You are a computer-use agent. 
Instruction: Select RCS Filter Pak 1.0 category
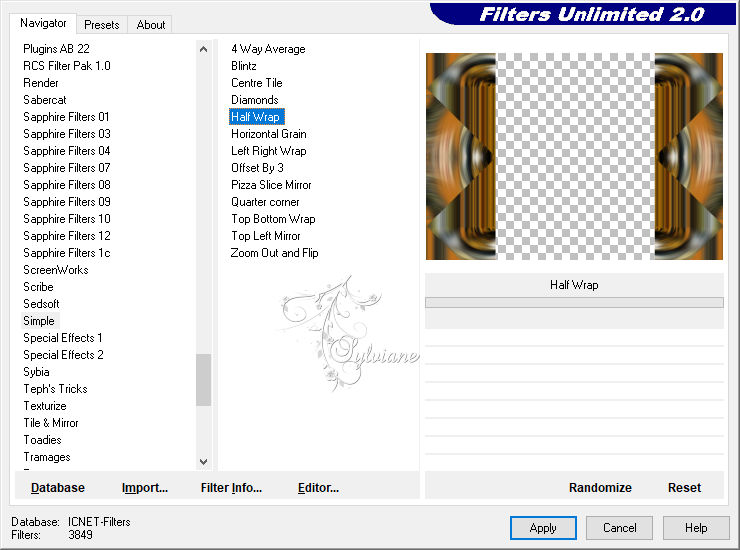click(x=67, y=66)
